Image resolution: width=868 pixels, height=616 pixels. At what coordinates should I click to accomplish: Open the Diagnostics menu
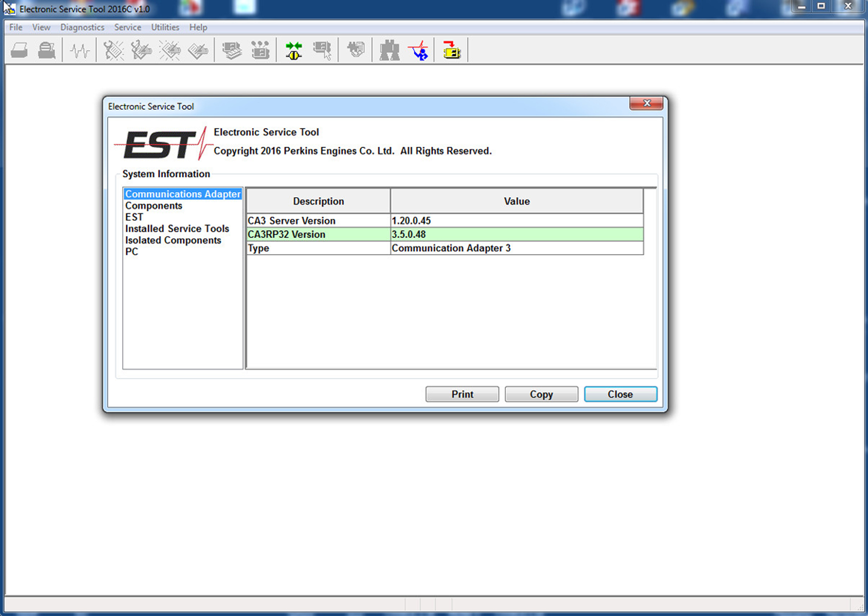tap(82, 27)
